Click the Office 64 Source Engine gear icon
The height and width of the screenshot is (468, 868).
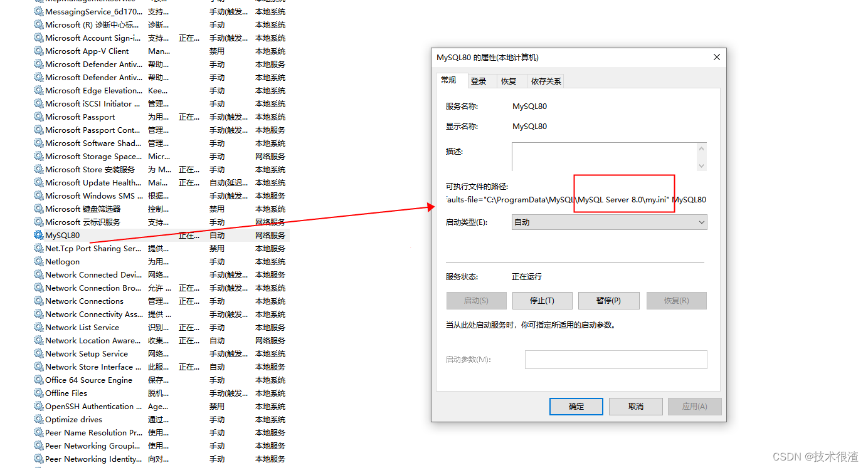38,380
